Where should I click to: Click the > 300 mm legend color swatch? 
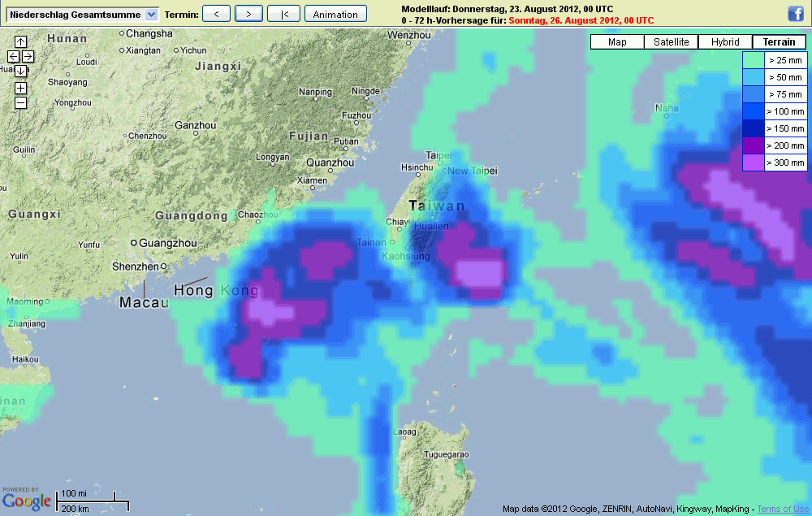pyautogui.click(x=754, y=163)
